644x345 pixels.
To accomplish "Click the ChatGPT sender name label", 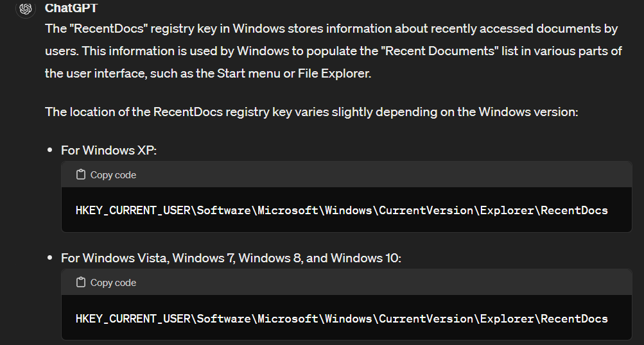I will coord(71,8).
